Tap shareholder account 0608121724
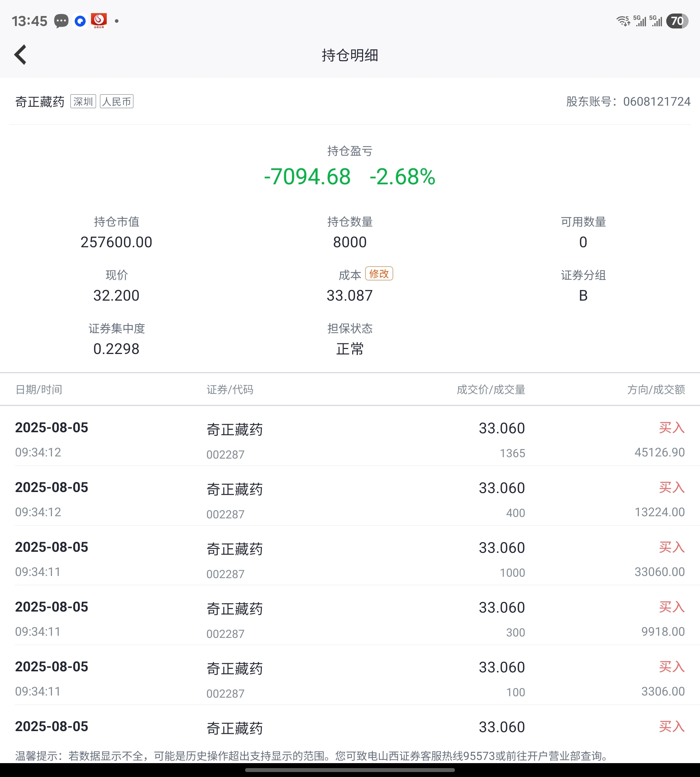The height and width of the screenshot is (777, 700). coord(657,101)
